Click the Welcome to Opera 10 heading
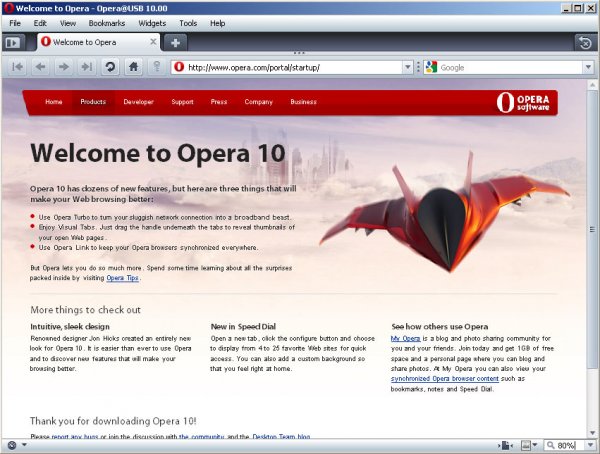 (158, 153)
